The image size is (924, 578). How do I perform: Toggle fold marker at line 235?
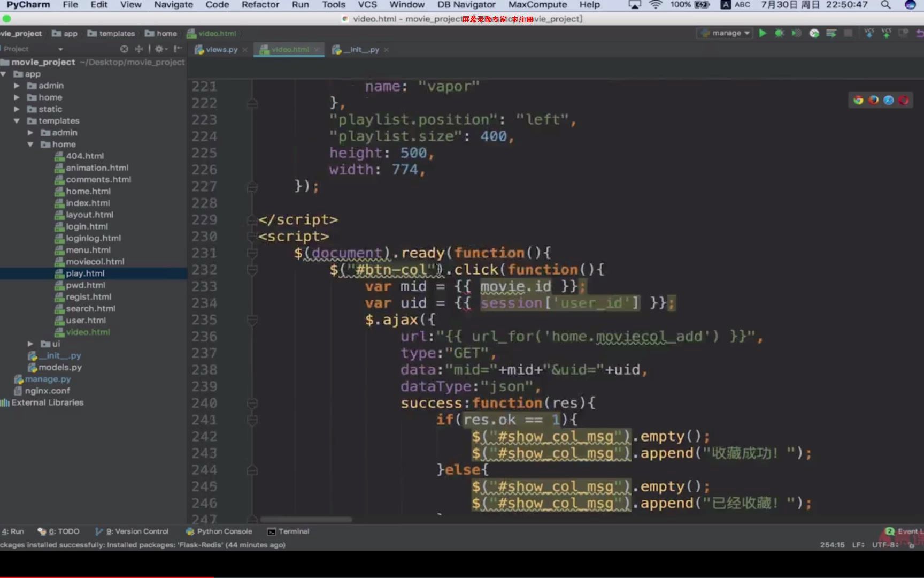coord(252,320)
